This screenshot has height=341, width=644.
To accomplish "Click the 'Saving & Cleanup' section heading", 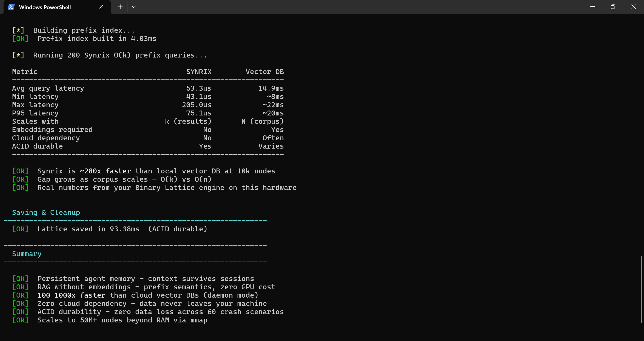I will tap(46, 212).
